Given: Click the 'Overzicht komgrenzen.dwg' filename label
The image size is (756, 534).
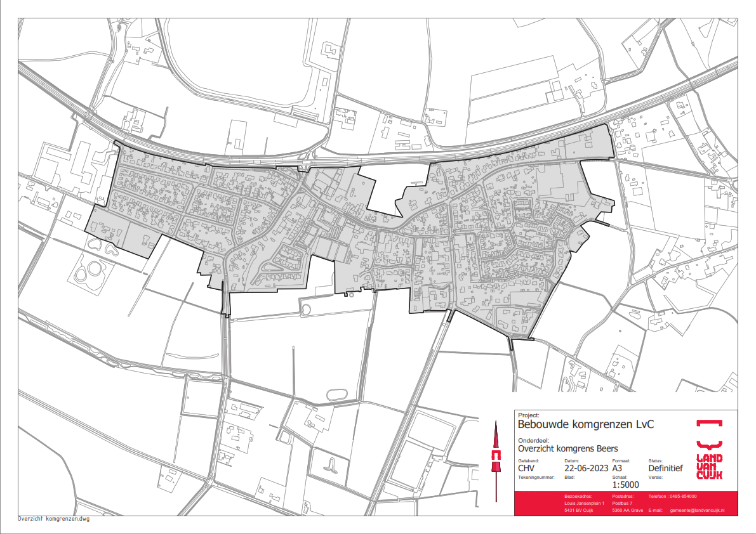Looking at the screenshot, I should tap(54, 518).
